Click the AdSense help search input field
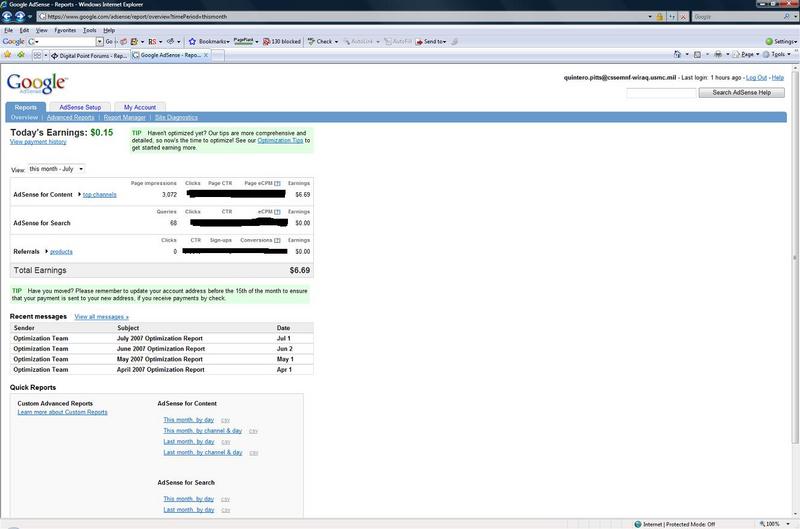800x529 pixels. click(661, 93)
